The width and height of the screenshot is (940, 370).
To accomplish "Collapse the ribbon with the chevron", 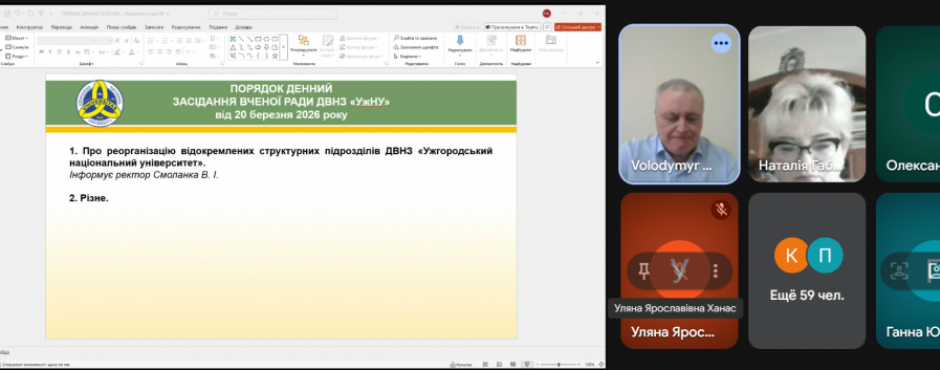I will (597, 62).
